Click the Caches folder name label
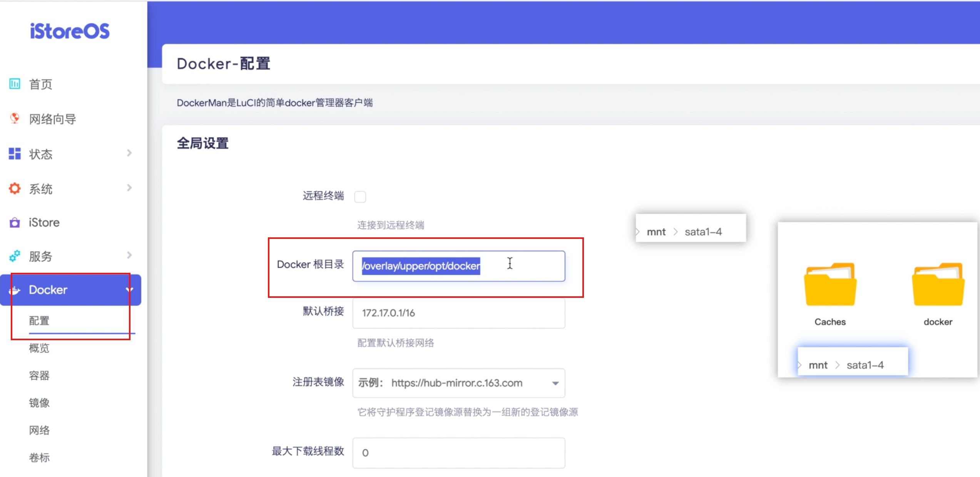The width and height of the screenshot is (980, 477). (x=830, y=322)
